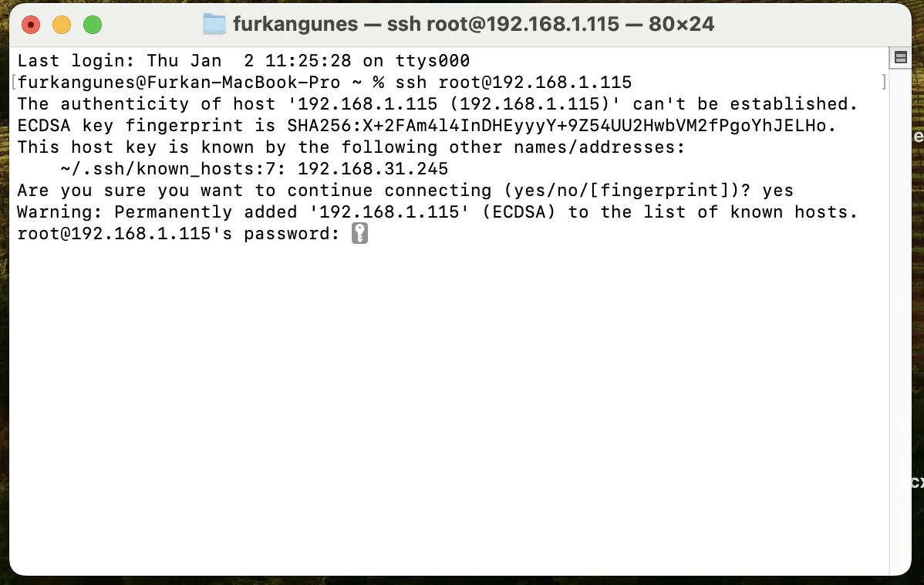
Task: Click the "root@192.168.1.115's password:" prompt
Action: (178, 234)
